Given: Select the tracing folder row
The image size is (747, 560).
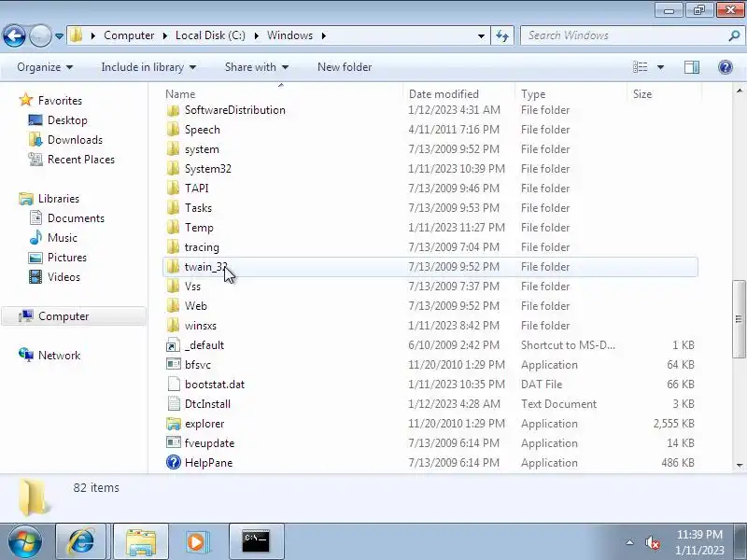Looking at the screenshot, I should (x=430, y=247).
